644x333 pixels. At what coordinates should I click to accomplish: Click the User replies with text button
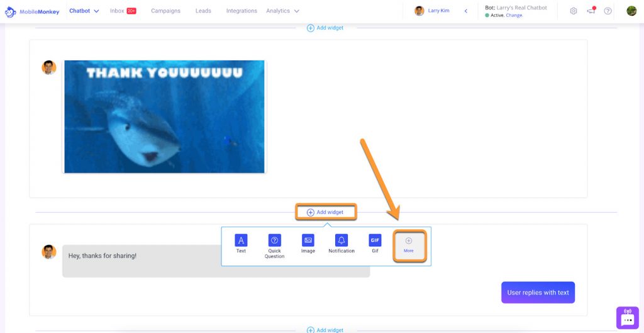(x=538, y=293)
